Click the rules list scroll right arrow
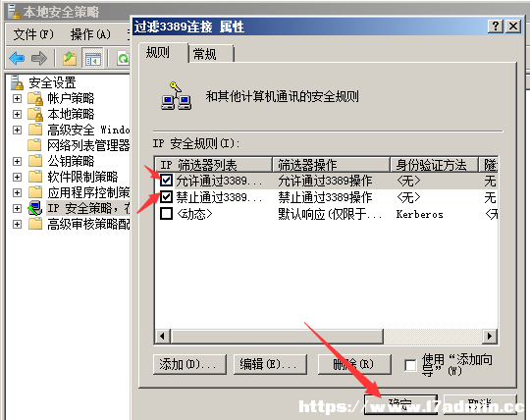 (490, 337)
